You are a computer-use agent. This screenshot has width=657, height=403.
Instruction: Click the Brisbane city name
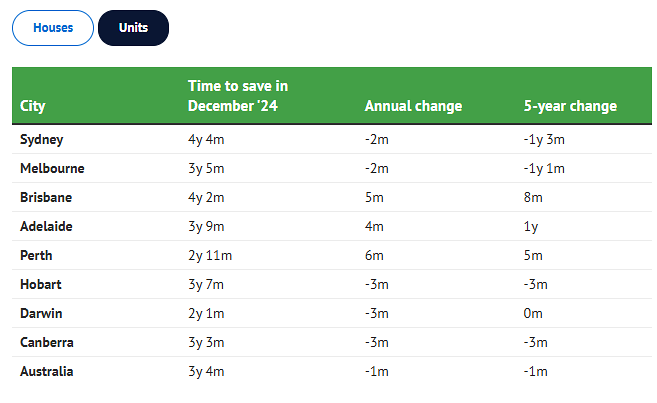[46, 197]
